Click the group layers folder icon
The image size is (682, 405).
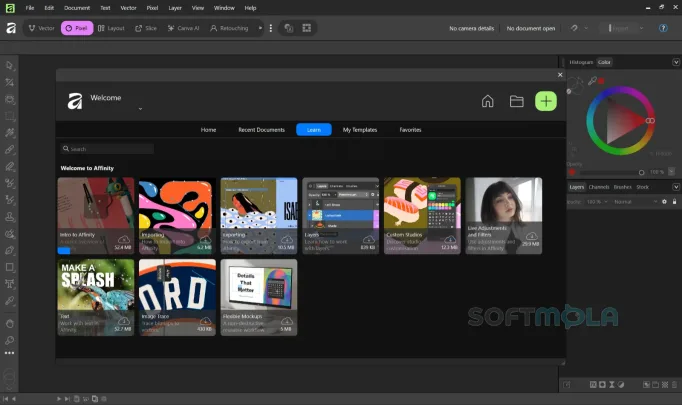655,385
